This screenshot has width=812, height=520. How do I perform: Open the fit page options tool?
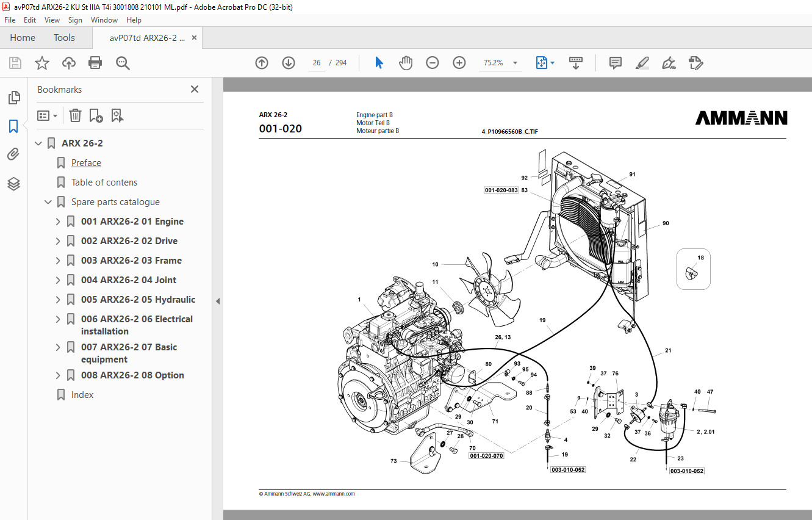tap(545, 63)
